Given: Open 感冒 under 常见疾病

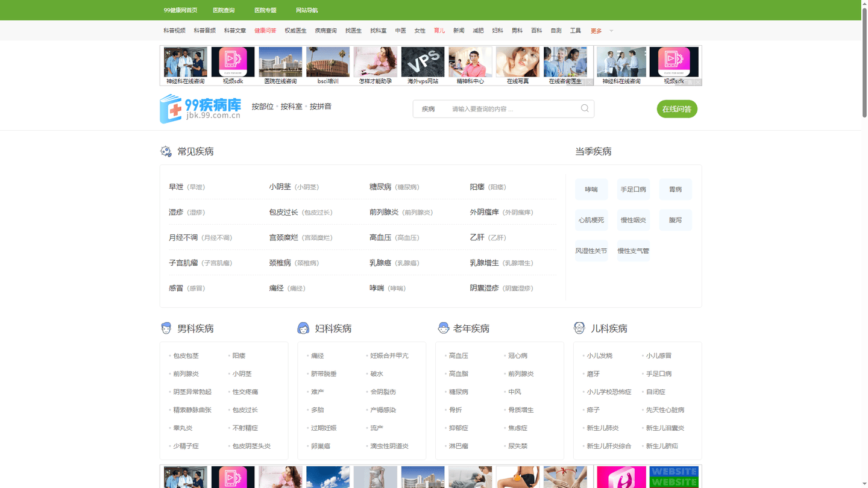Looking at the screenshot, I should coord(176,288).
